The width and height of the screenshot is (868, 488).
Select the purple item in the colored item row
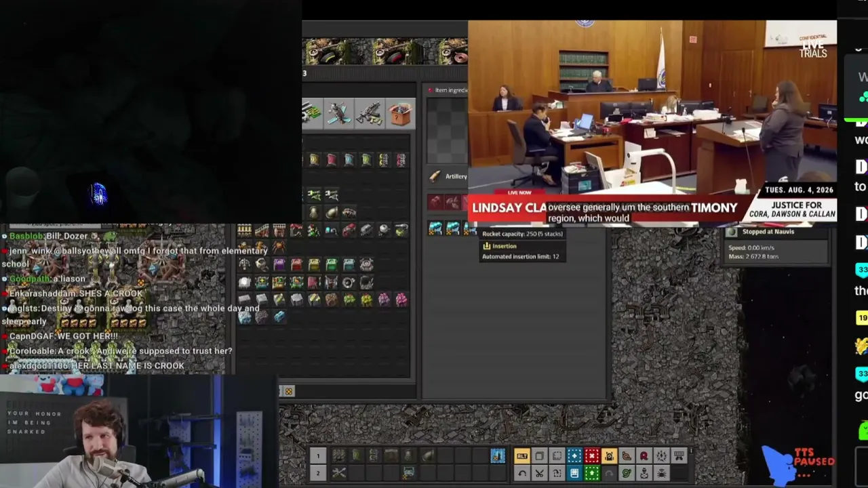(x=279, y=264)
